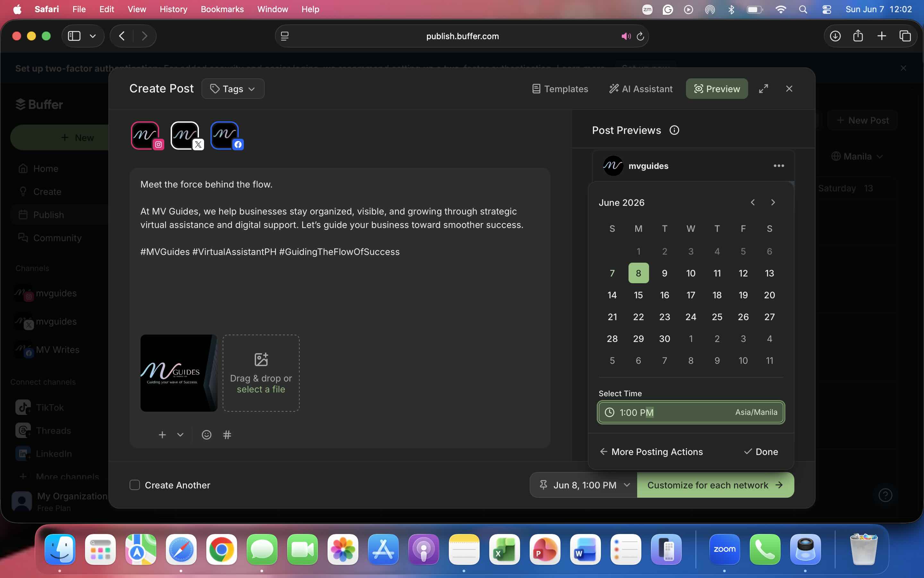Open the Templates panel

(560, 89)
